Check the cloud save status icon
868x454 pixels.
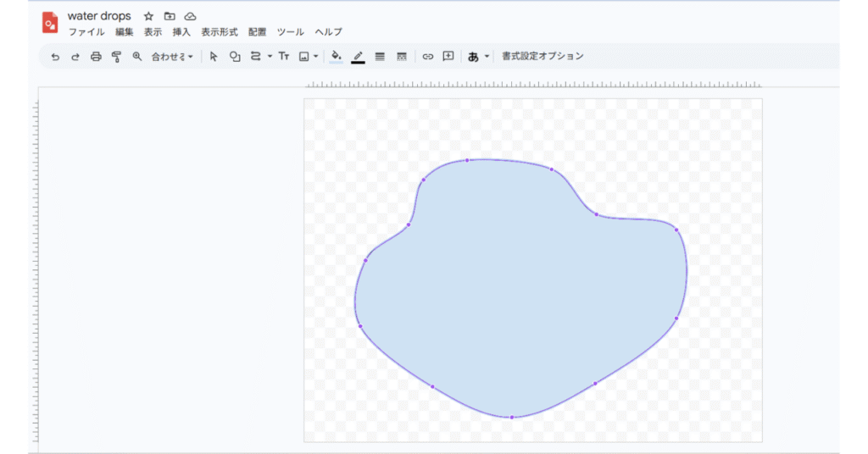190,17
